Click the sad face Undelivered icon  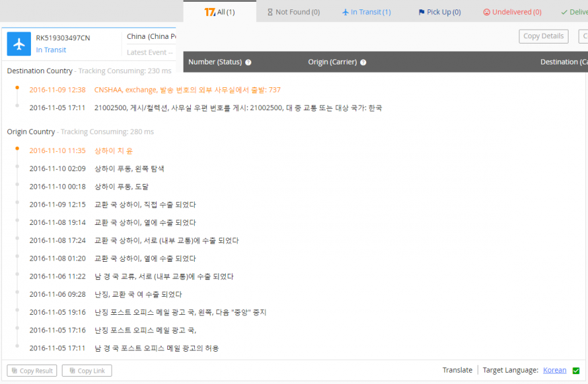point(487,12)
